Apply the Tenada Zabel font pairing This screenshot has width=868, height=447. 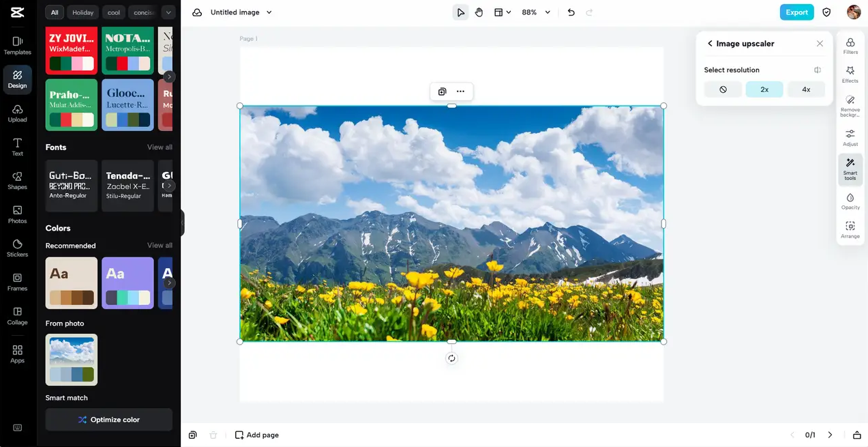pos(128,186)
